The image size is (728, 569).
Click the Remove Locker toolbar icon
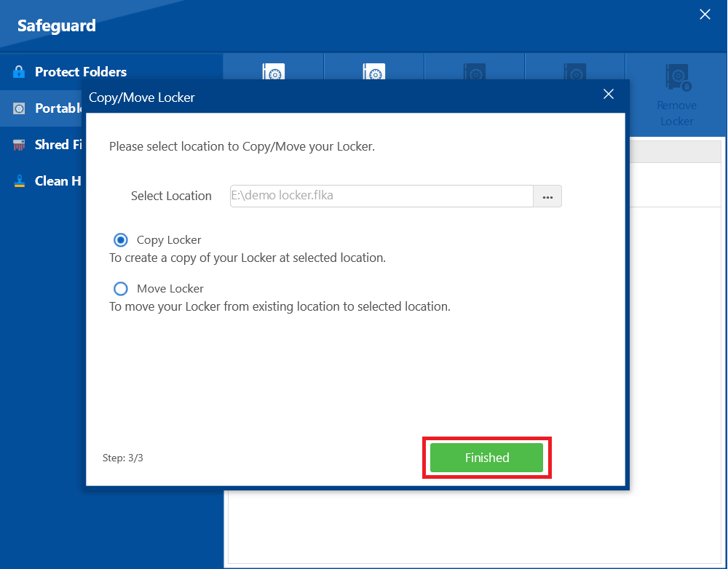coord(677,76)
